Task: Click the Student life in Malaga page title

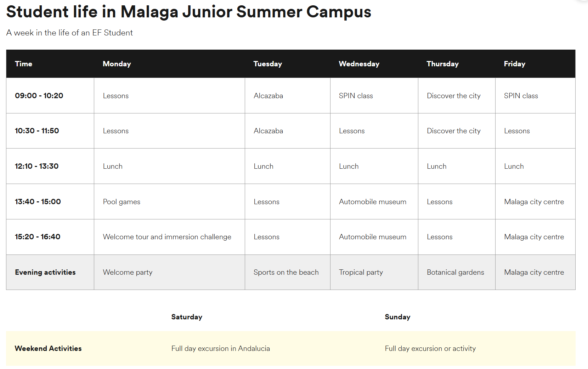Action: pyautogui.click(x=188, y=12)
